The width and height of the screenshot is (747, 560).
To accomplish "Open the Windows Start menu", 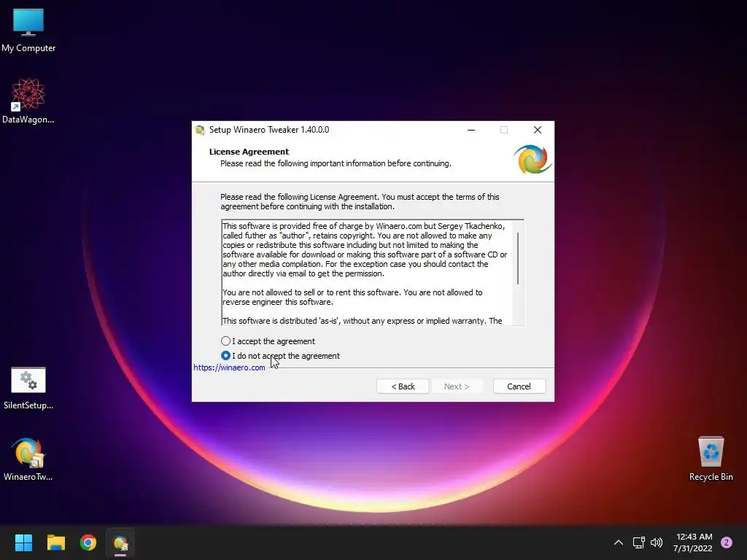I will pyautogui.click(x=23, y=542).
